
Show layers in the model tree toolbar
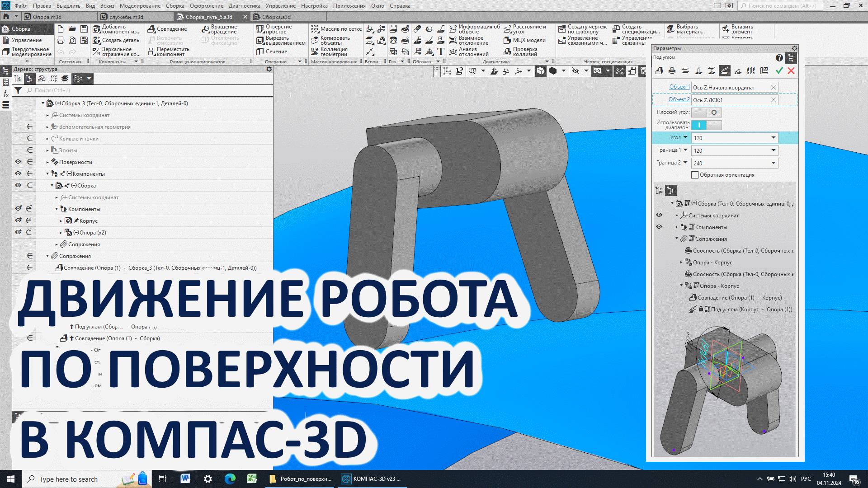(x=65, y=79)
